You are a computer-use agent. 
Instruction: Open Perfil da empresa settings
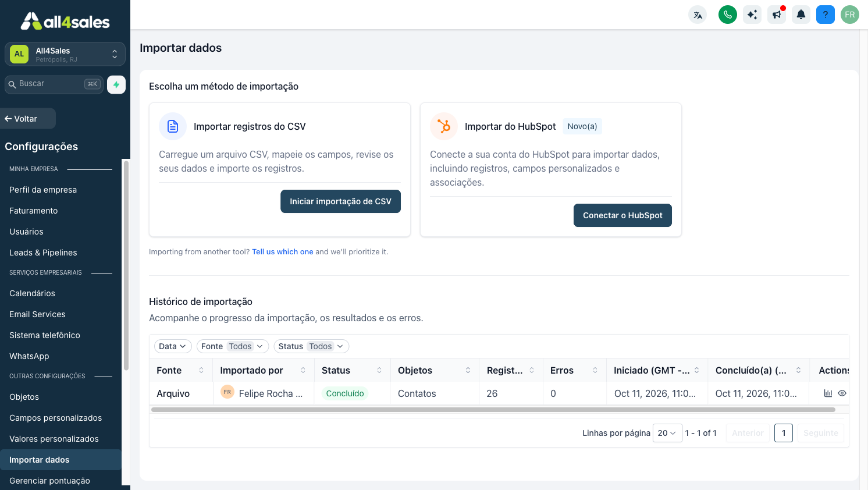pyautogui.click(x=43, y=190)
